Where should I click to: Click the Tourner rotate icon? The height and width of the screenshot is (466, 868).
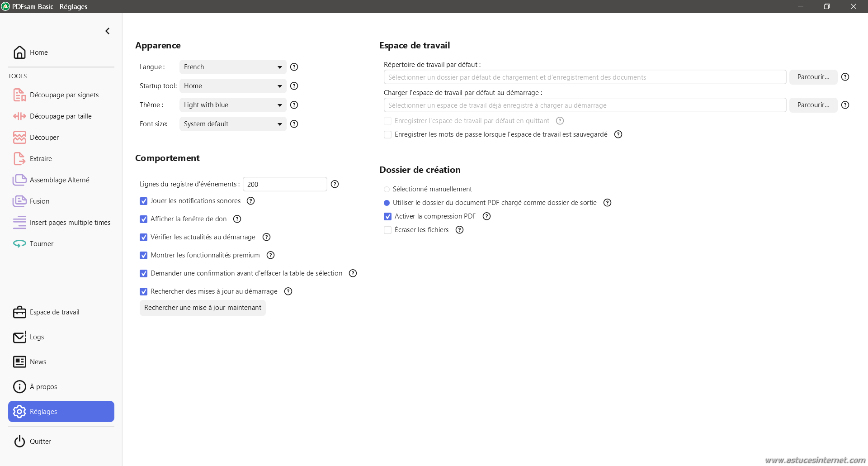[x=19, y=244]
